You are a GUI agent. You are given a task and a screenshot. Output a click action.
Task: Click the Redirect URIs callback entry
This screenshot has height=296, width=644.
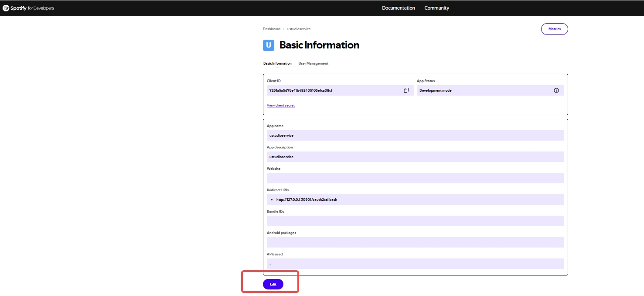tap(307, 200)
